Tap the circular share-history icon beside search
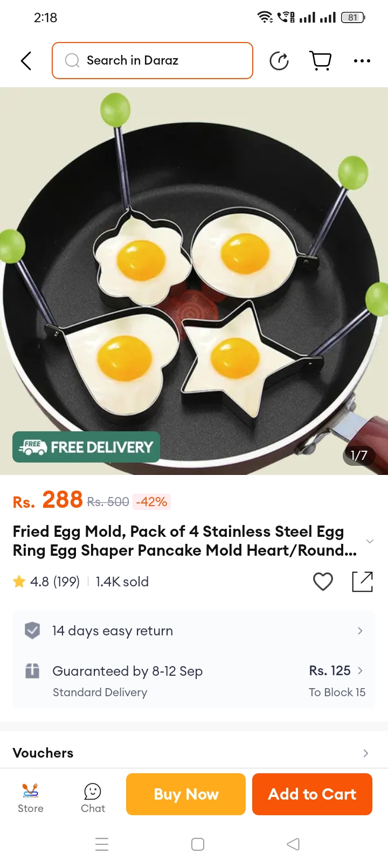The width and height of the screenshot is (388, 868). tap(279, 61)
